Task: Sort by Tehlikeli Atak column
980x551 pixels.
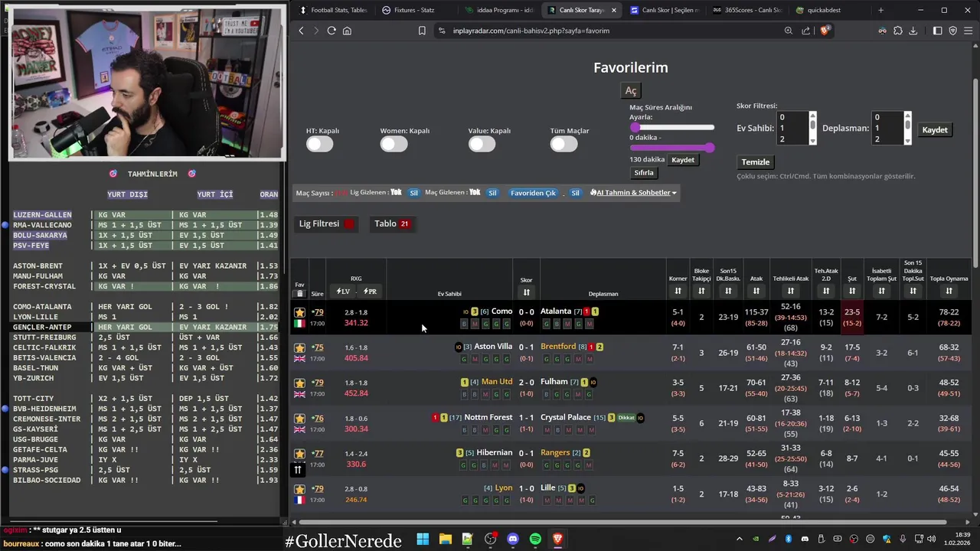Action: tap(791, 291)
